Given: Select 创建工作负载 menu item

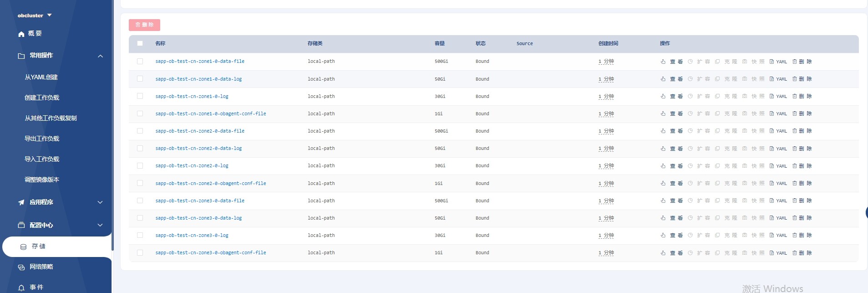Looking at the screenshot, I should pyautogui.click(x=42, y=98).
